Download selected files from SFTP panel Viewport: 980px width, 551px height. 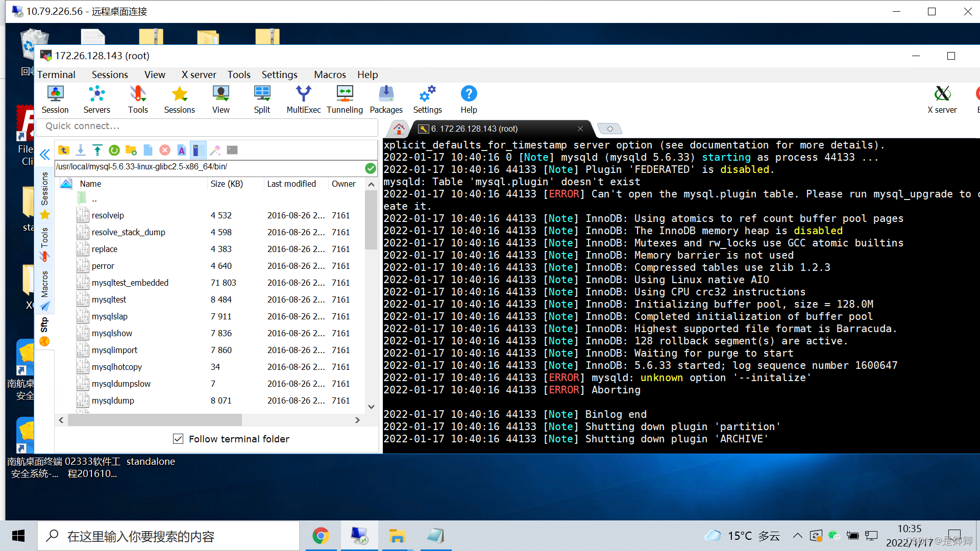pos(81,150)
